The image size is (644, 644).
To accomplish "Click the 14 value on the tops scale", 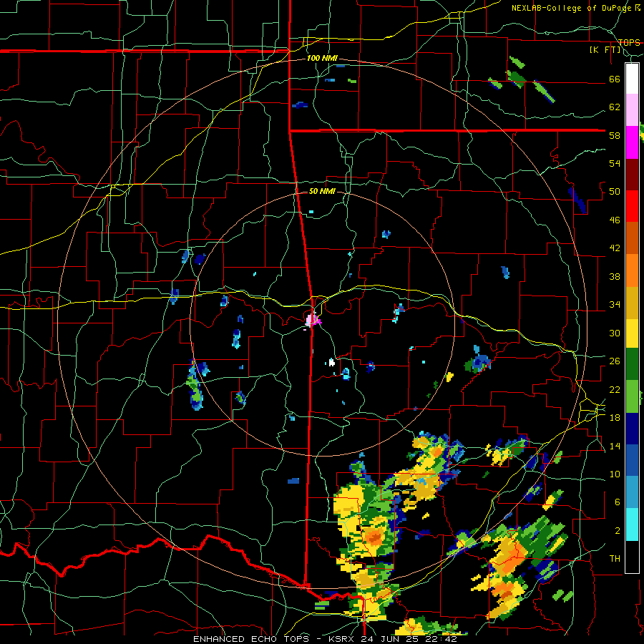I will coord(615,446).
